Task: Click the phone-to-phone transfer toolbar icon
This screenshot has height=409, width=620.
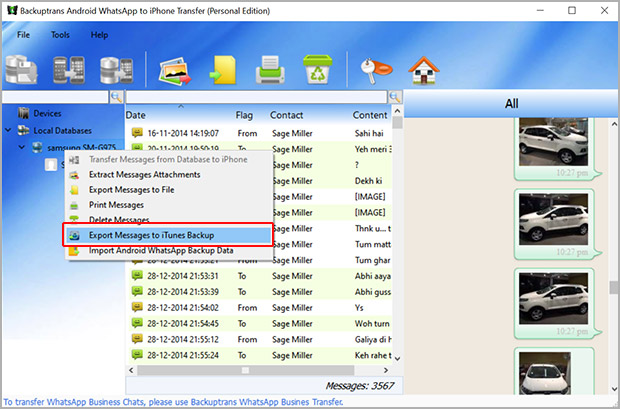Action: point(68,67)
